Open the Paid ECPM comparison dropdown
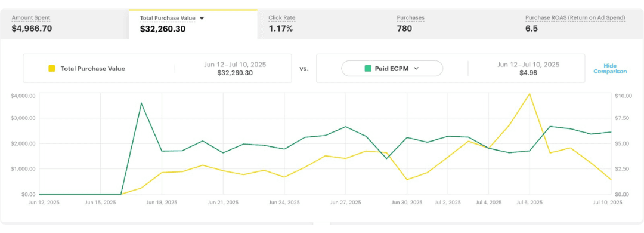The image size is (644, 233). point(392,68)
